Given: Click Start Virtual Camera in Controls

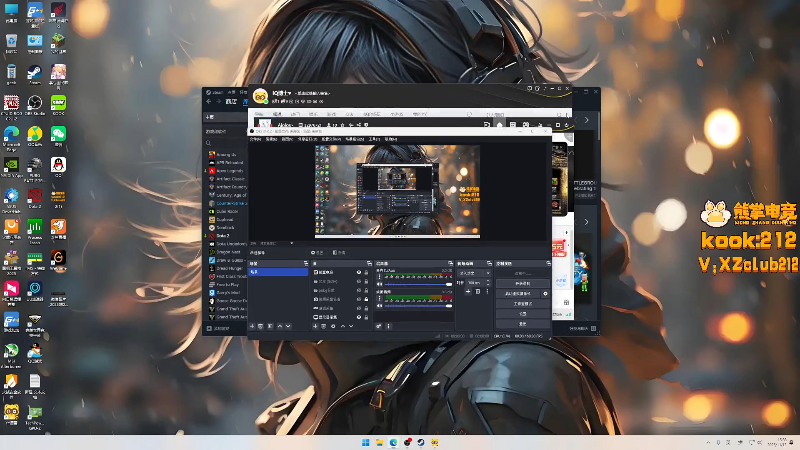Looking at the screenshot, I should [x=518, y=293].
